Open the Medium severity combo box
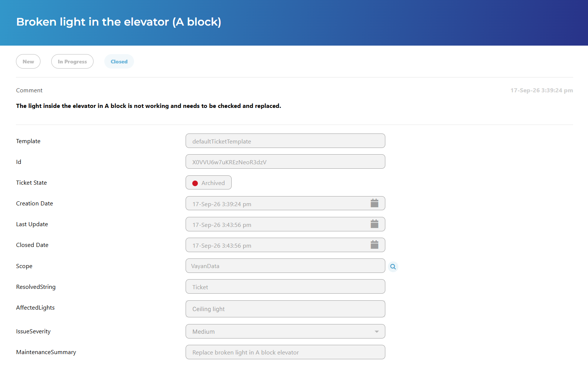 tap(285, 331)
